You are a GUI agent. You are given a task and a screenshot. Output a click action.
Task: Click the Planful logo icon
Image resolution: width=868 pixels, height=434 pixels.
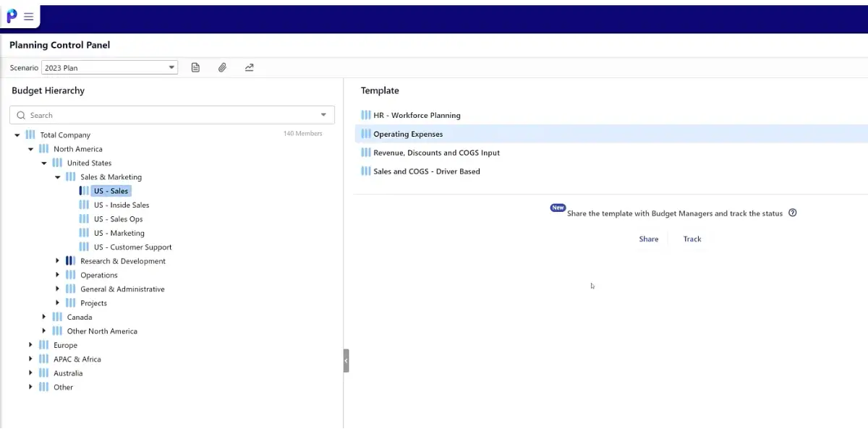coord(12,17)
